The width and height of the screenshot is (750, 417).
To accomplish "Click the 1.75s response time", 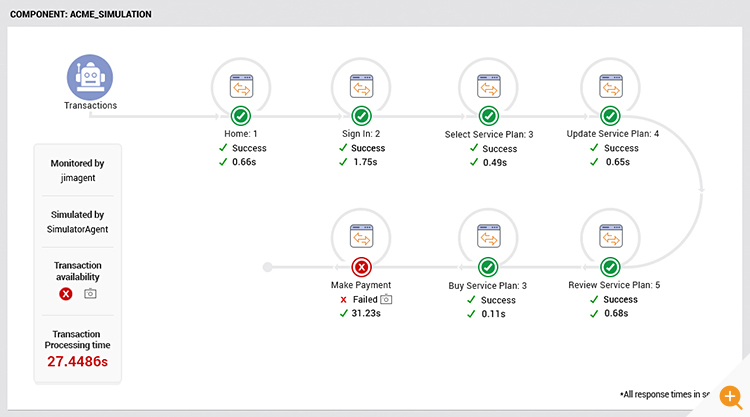I will 365,162.
